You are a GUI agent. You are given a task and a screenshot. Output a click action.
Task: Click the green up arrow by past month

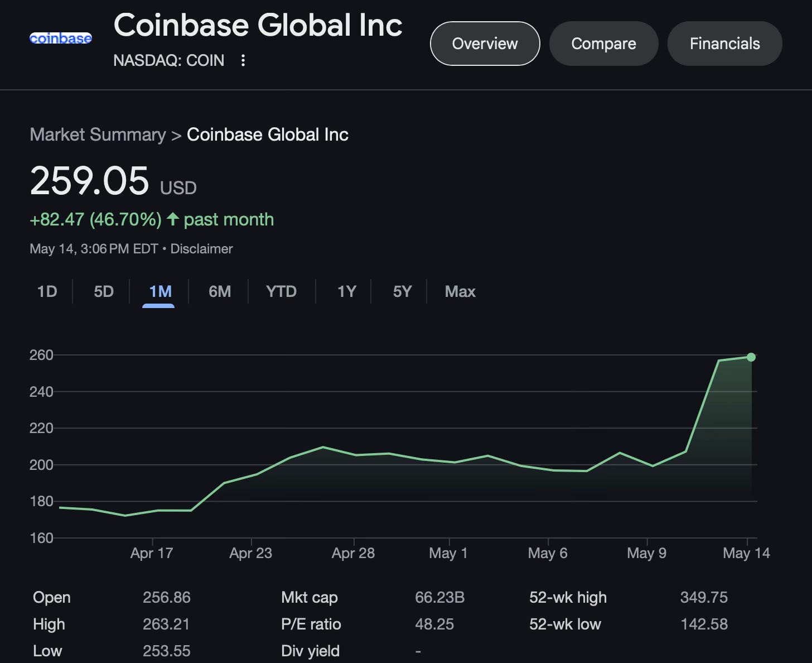tap(173, 219)
